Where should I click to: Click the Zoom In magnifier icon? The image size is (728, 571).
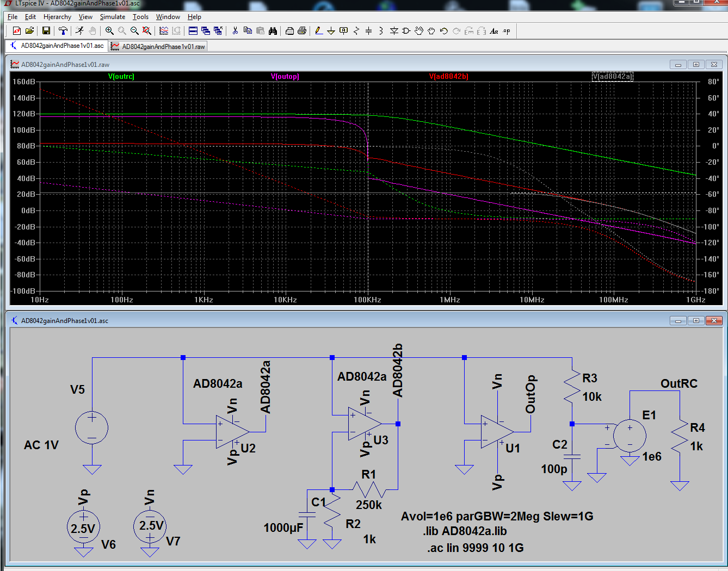[109, 31]
